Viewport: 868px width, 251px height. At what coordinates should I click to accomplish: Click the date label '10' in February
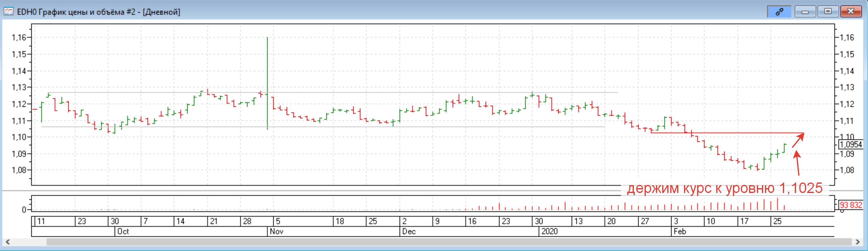point(711,221)
